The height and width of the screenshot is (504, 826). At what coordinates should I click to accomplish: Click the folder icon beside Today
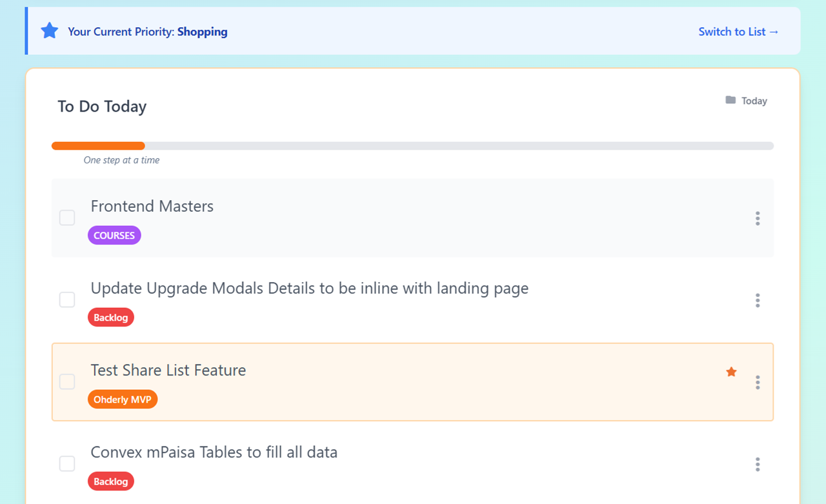[730, 101]
